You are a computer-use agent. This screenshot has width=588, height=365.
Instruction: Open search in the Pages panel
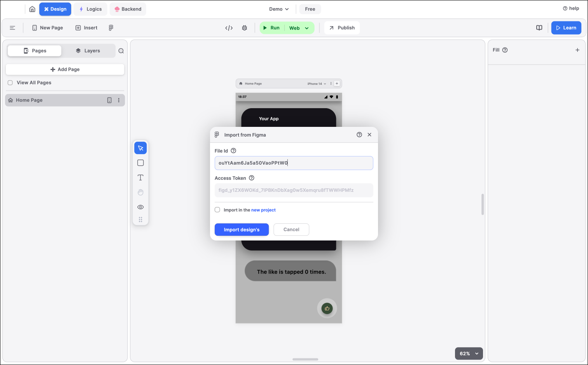[x=121, y=51]
